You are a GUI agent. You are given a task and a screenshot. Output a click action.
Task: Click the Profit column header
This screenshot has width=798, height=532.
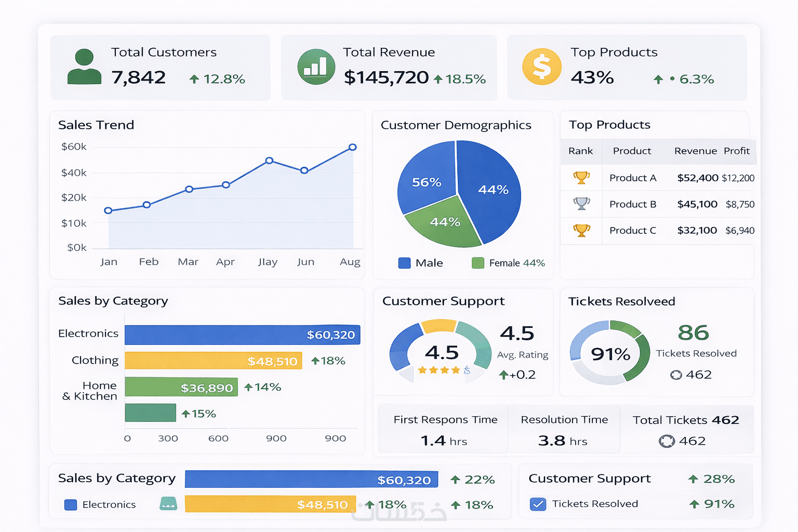click(x=737, y=151)
